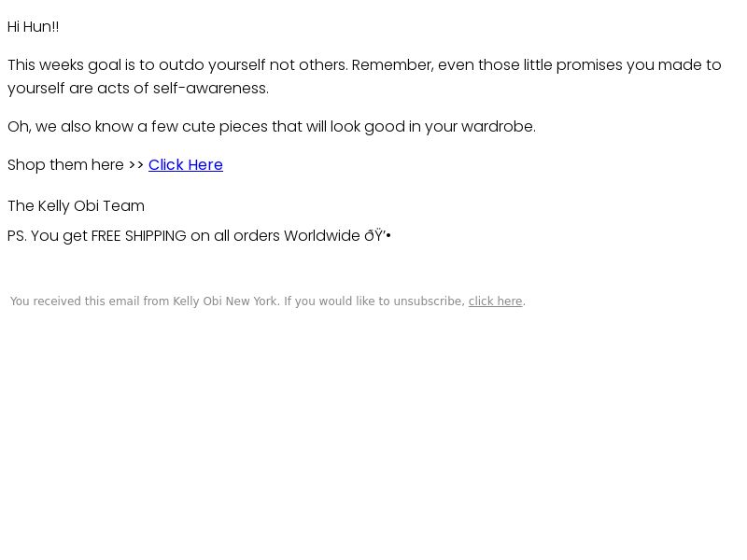Follow the unsubscribe click here link
The image size is (747, 560).
496,301
